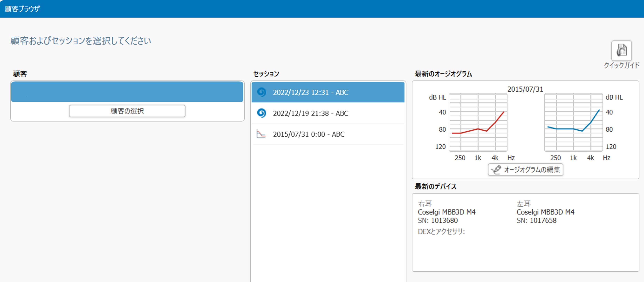644x282 pixels.
Task: Click swirl icon of 2022/12/23 session
Action: click(x=262, y=92)
